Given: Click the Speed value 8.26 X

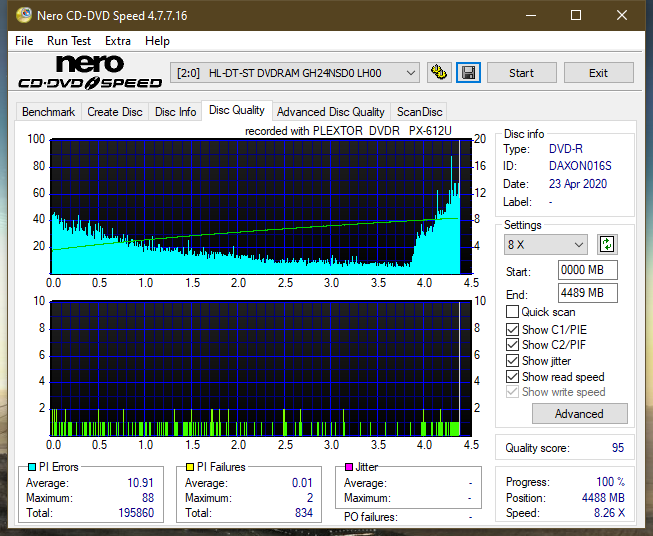Looking at the screenshot, I should pyautogui.click(x=609, y=513).
